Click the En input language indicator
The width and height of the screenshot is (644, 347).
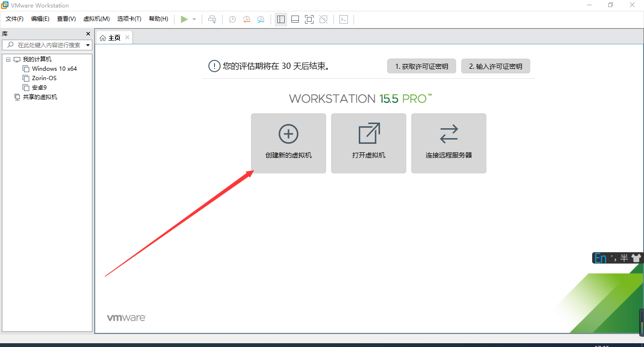[x=601, y=258]
